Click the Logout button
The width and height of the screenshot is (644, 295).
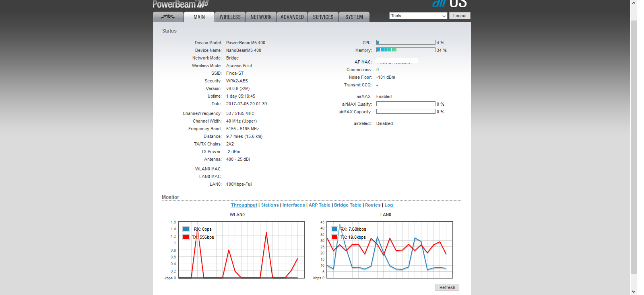pyautogui.click(x=460, y=16)
